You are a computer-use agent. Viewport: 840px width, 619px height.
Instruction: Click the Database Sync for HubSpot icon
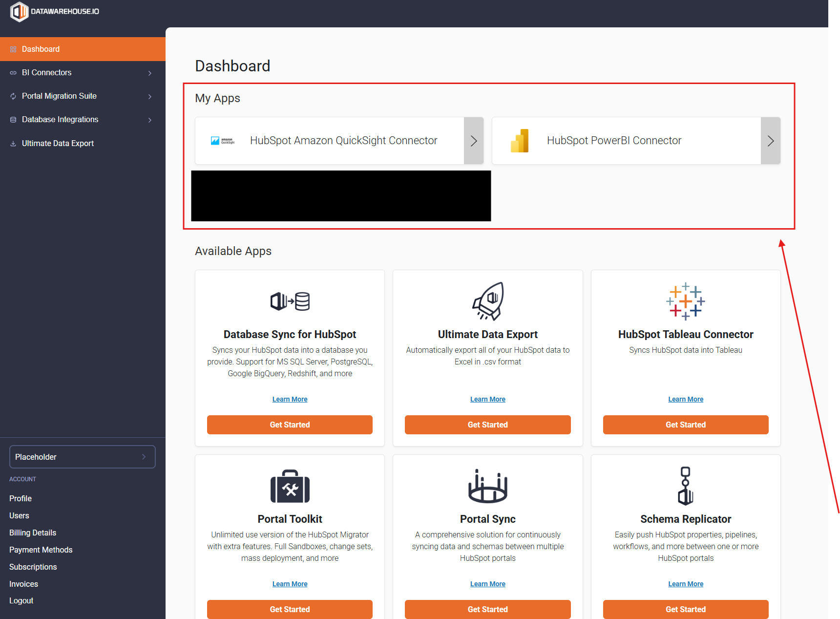290,301
